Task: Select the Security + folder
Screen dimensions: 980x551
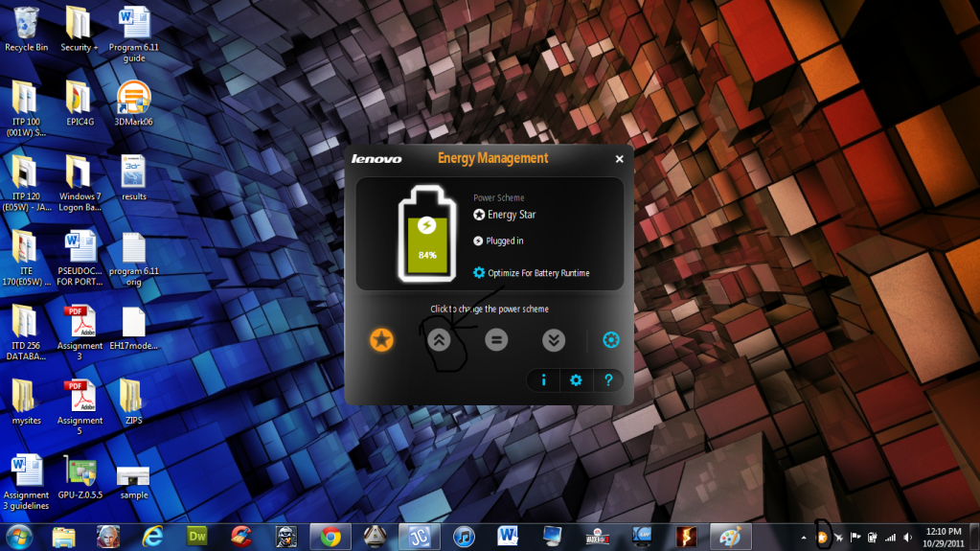Action: (79, 29)
